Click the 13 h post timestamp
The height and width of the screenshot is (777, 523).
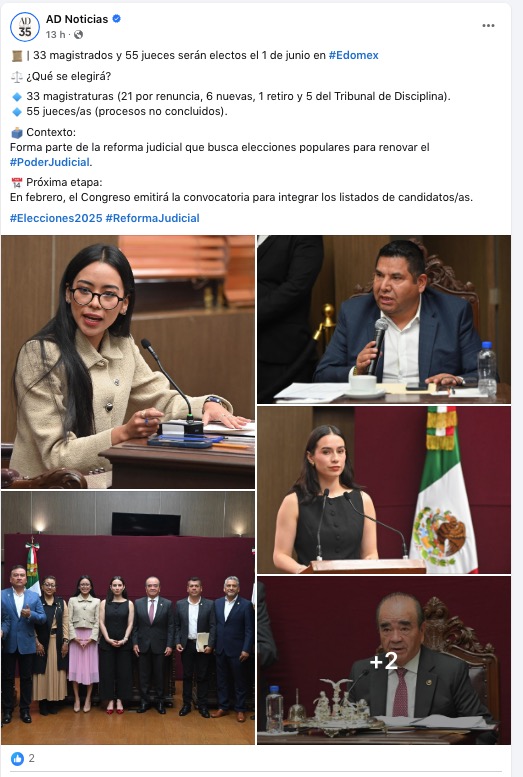click(x=56, y=34)
